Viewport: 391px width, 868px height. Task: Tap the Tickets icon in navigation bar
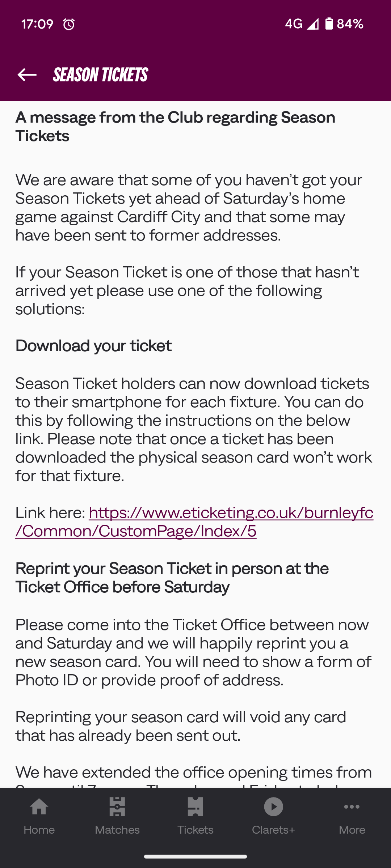pyautogui.click(x=195, y=807)
